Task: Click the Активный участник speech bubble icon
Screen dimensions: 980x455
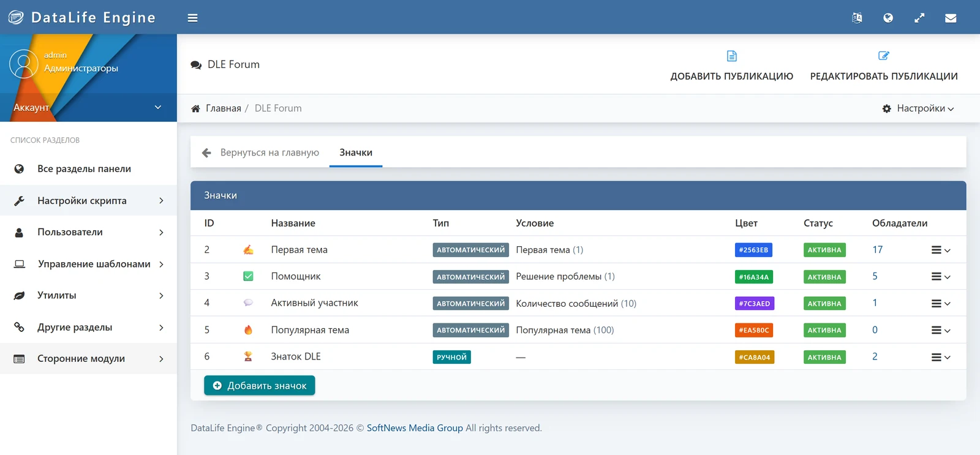Action: click(248, 303)
